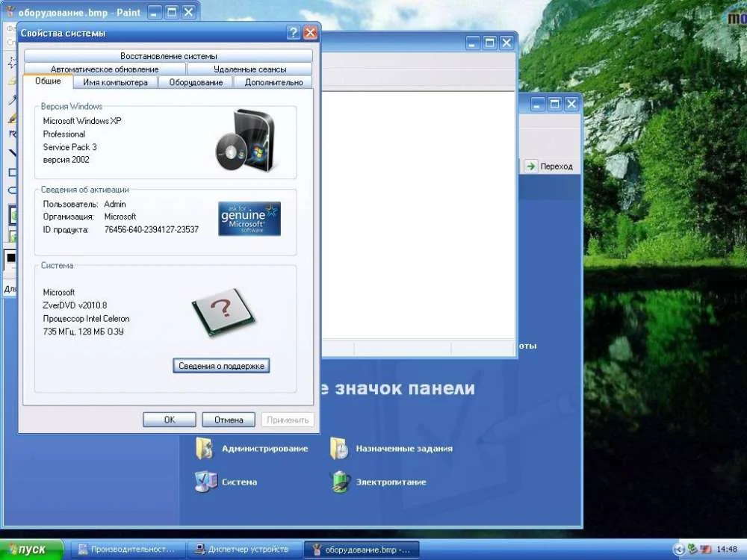Switch to Удаленные сеансы tab
The image size is (747, 560).
click(249, 69)
